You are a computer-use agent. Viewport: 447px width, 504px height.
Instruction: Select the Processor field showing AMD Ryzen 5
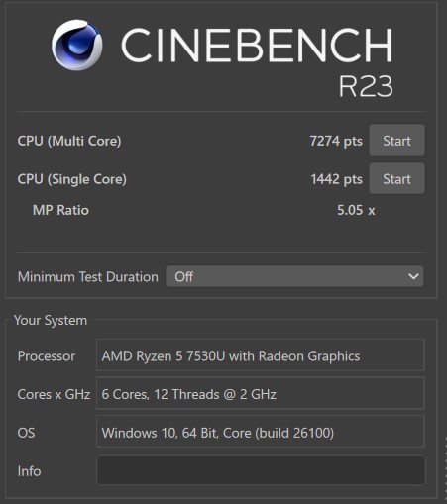[x=261, y=355]
